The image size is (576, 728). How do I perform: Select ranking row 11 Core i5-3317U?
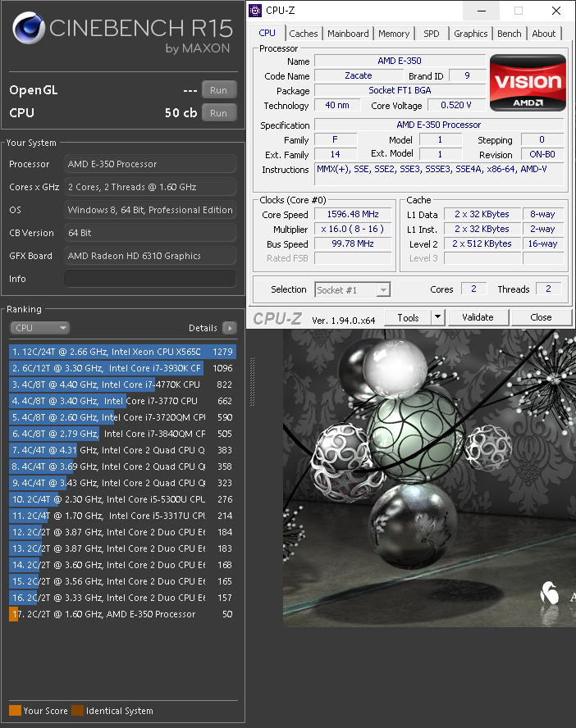click(122, 516)
